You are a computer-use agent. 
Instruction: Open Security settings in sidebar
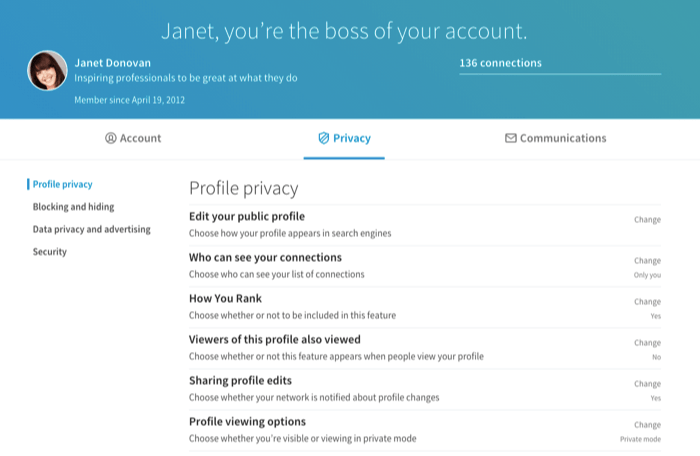(49, 252)
